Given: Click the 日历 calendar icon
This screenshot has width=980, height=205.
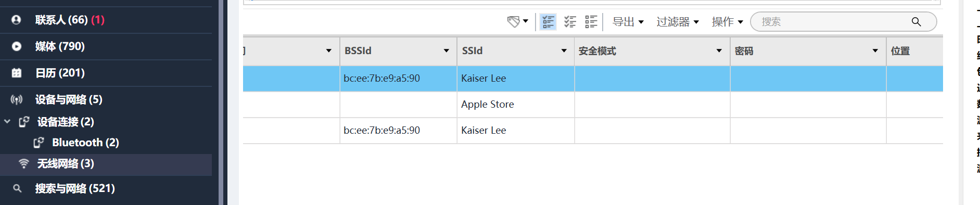Looking at the screenshot, I should [17, 73].
